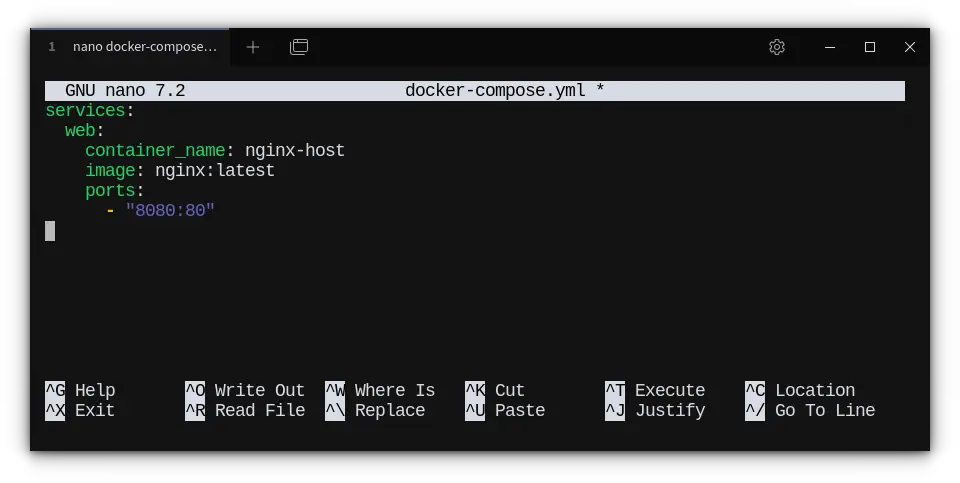960x483 pixels.
Task: Click the ^K Cut shortcut
Action: pyautogui.click(x=495, y=391)
